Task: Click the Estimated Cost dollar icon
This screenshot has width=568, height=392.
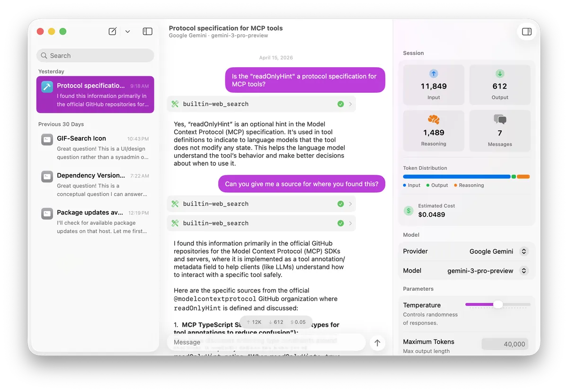Action: point(408,211)
